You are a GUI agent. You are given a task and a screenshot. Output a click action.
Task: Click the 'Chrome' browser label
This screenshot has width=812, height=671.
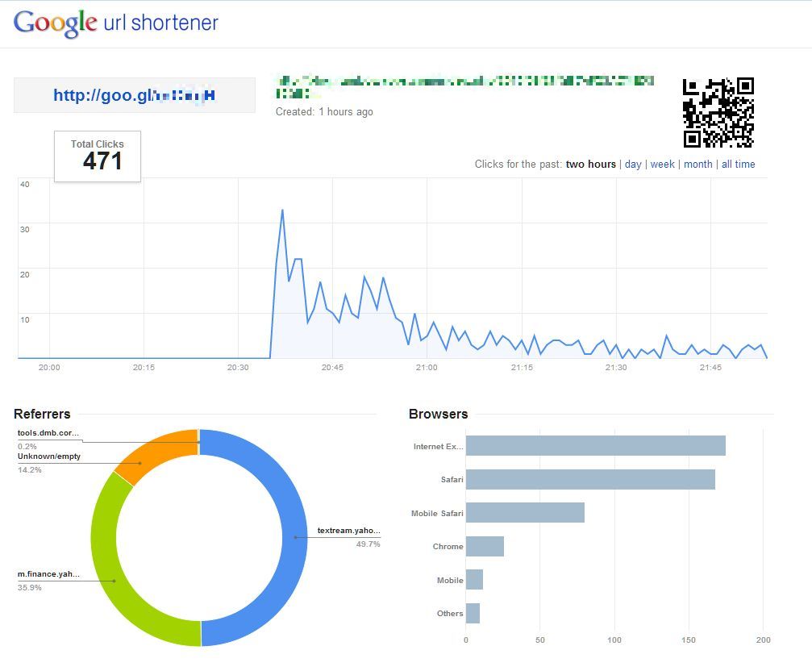tap(448, 546)
